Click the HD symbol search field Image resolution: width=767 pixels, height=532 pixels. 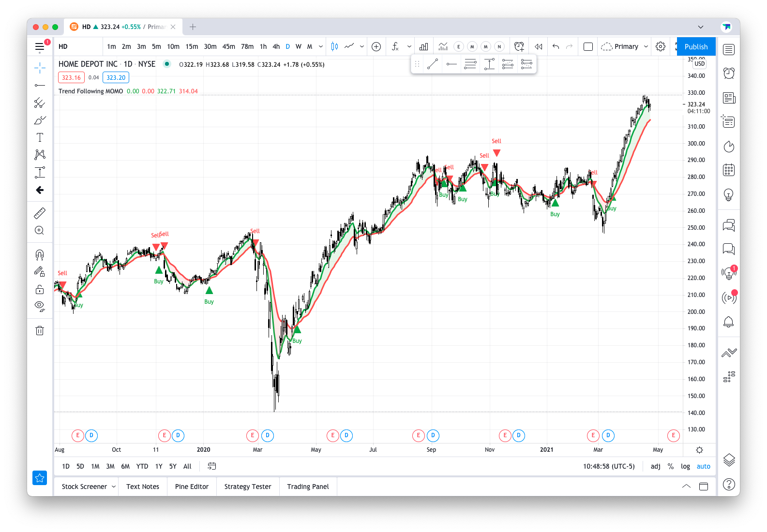pos(78,46)
